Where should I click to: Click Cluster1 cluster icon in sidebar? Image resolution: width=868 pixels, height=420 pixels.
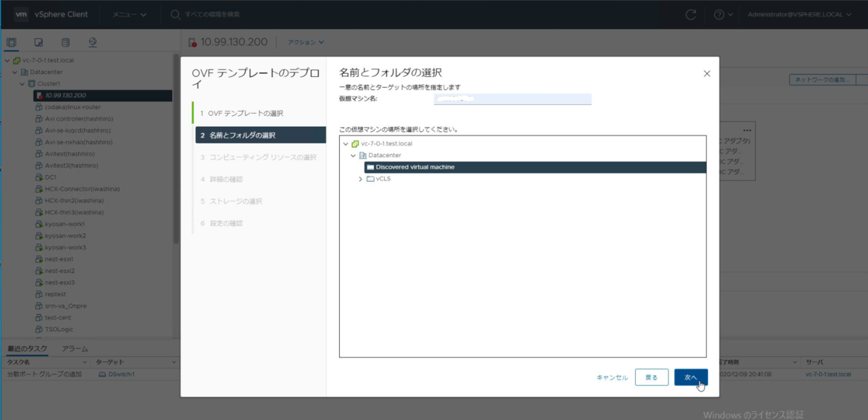pyautogui.click(x=32, y=83)
